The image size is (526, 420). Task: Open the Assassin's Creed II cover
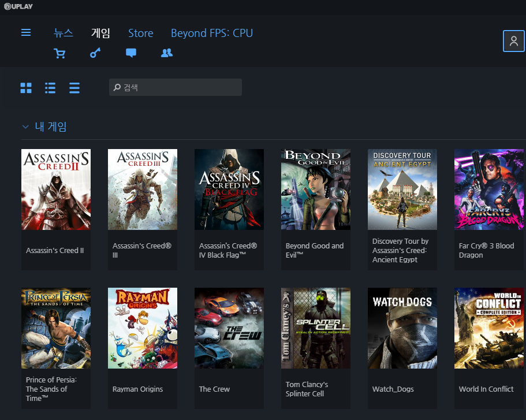(x=56, y=189)
